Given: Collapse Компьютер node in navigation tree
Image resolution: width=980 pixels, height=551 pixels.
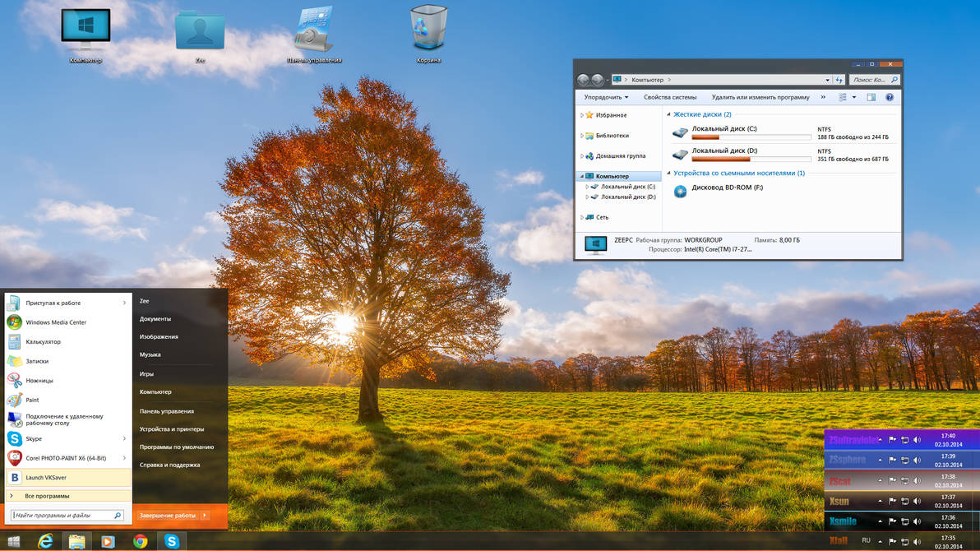Looking at the screenshot, I should click(582, 176).
